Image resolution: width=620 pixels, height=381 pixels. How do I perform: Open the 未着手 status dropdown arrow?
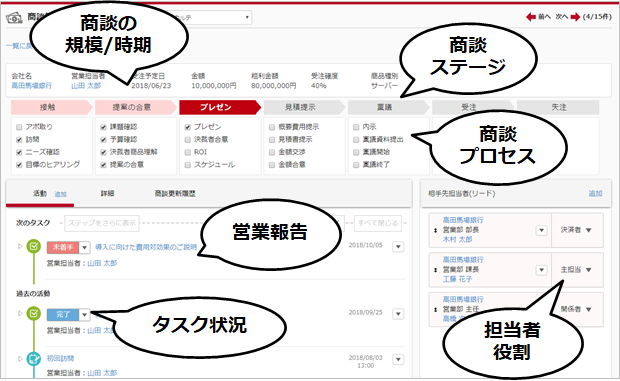85,248
